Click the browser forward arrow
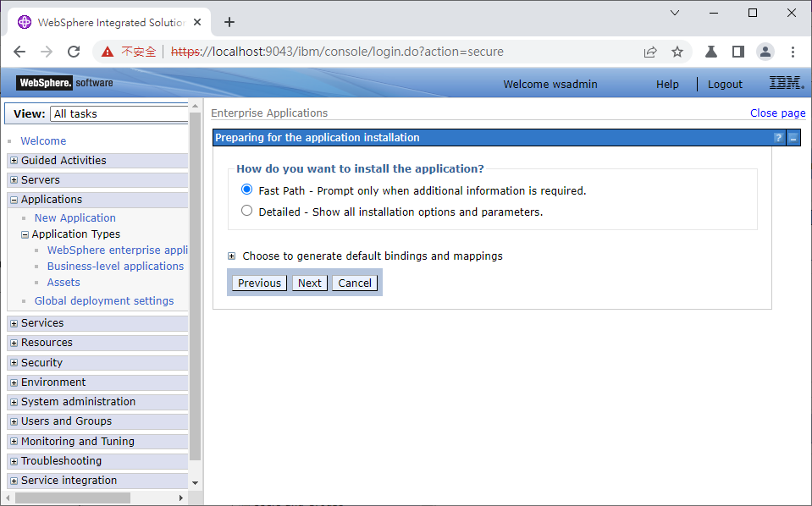812x506 pixels. tap(47, 52)
